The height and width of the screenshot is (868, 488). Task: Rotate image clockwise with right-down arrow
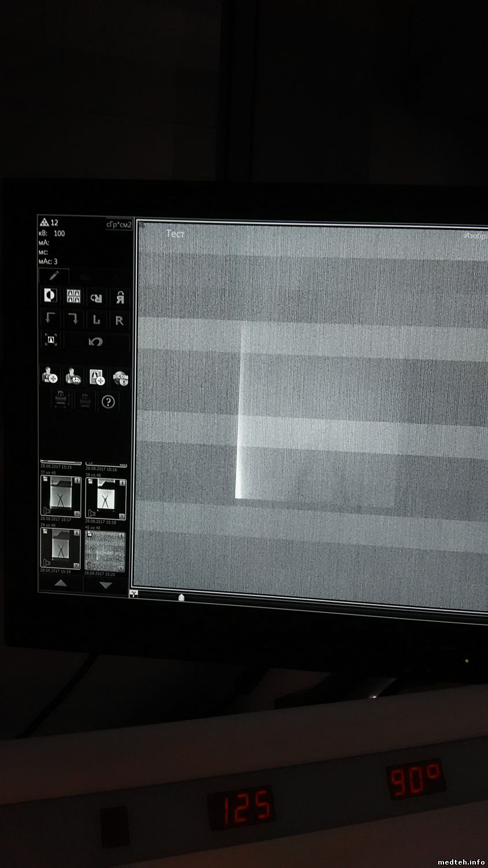coord(73,319)
